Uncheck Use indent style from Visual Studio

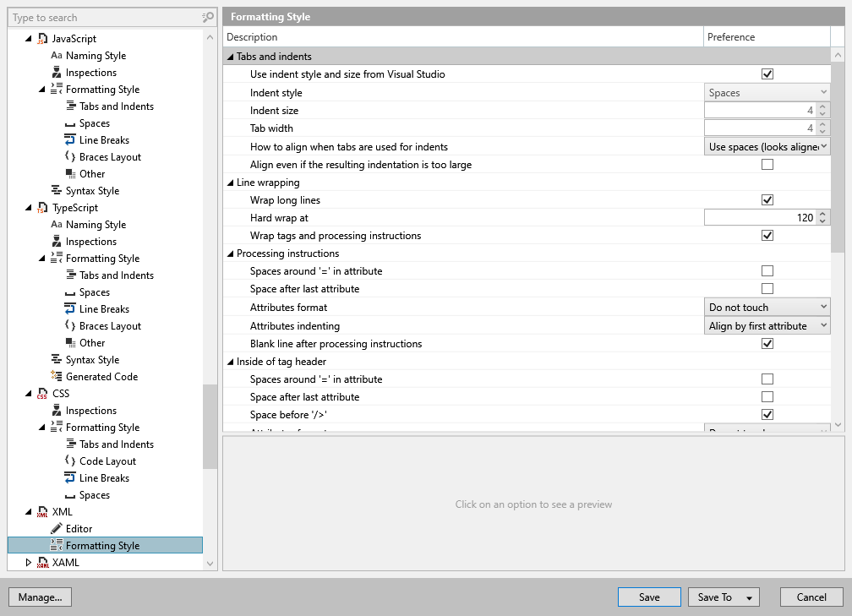767,74
